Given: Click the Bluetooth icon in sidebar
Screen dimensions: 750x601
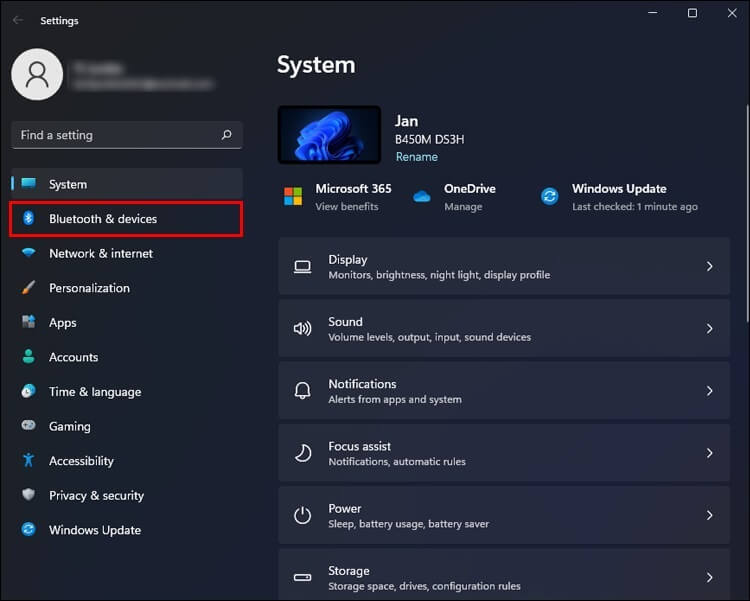Looking at the screenshot, I should (x=29, y=218).
